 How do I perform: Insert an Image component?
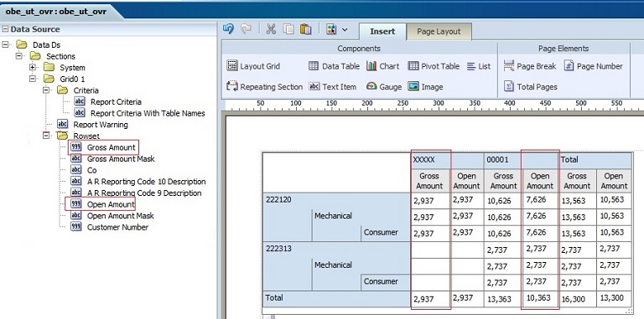pyautogui.click(x=425, y=86)
